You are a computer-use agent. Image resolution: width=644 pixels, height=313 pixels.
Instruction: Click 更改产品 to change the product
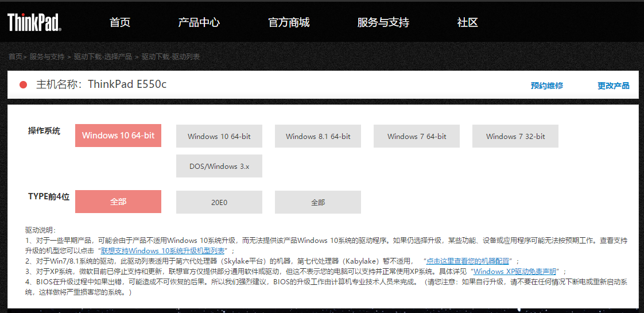613,86
